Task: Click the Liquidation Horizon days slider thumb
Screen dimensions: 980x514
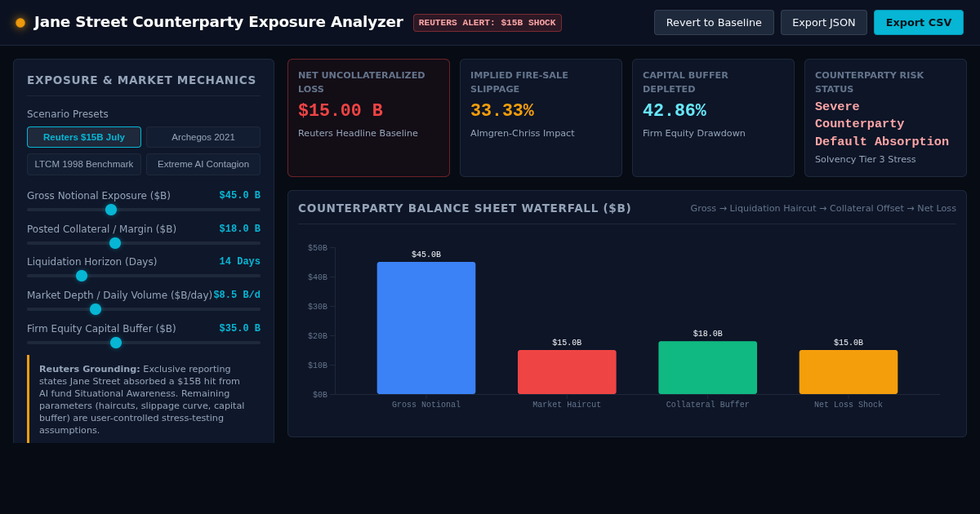Action: click(x=82, y=276)
